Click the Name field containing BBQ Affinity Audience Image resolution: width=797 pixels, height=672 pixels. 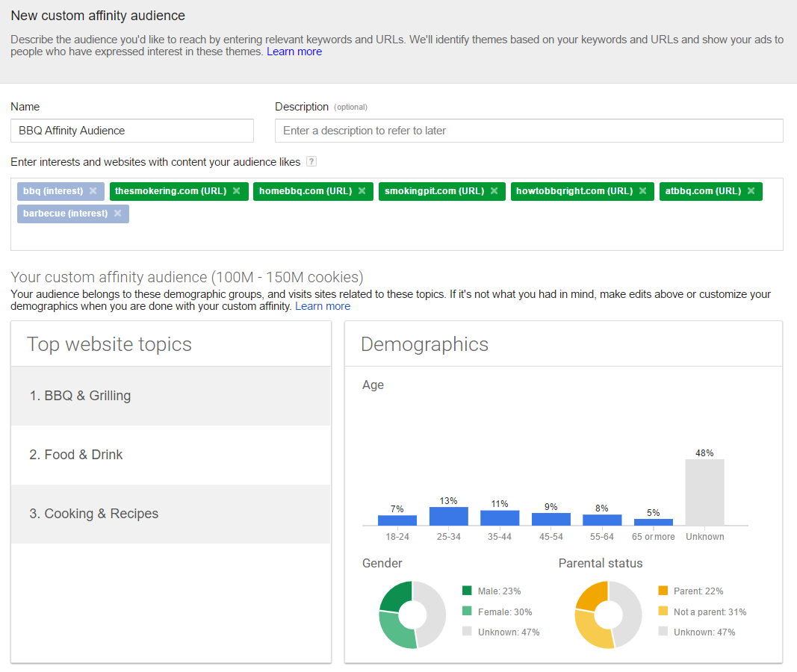coord(132,131)
